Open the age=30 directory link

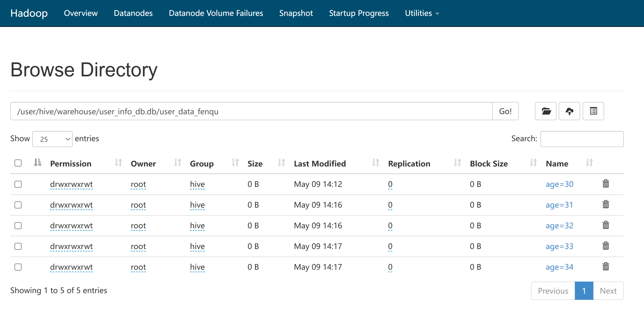pyautogui.click(x=559, y=184)
